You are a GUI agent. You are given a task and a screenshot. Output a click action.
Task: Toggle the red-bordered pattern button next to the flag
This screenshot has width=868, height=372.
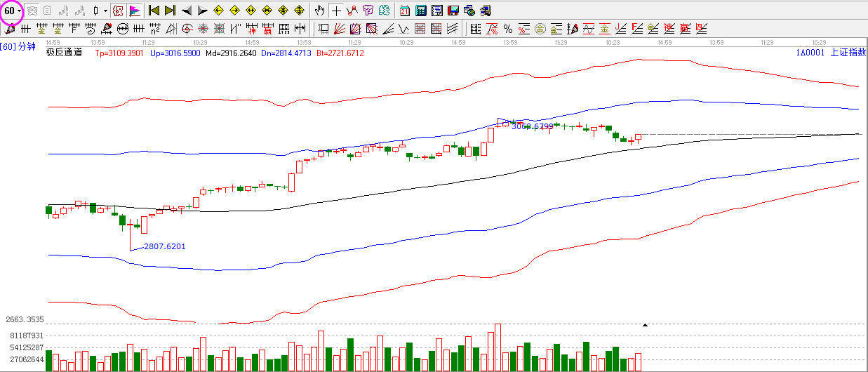coord(118,11)
